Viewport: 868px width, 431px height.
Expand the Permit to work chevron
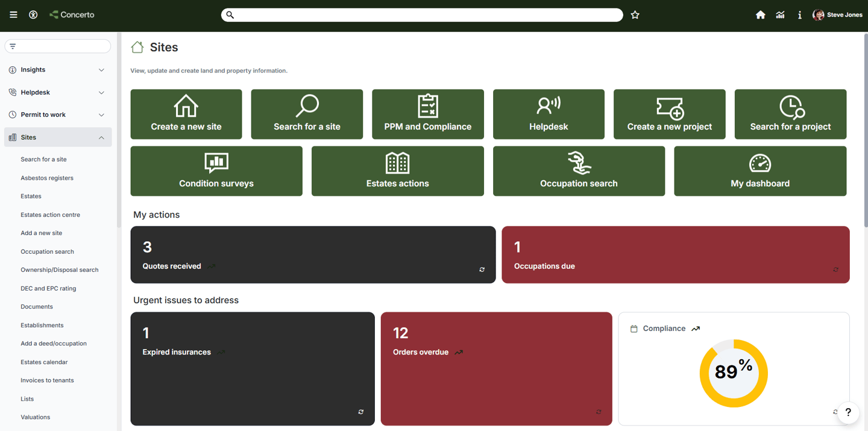click(x=101, y=115)
